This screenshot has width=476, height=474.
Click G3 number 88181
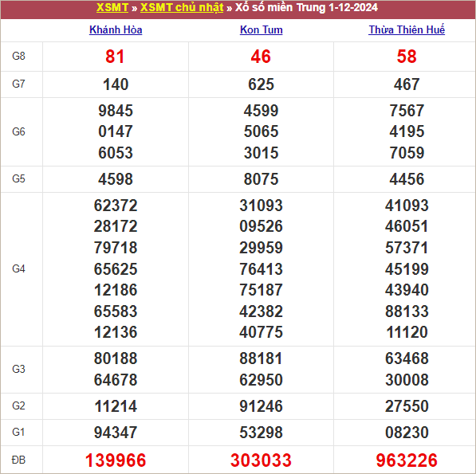261,358
